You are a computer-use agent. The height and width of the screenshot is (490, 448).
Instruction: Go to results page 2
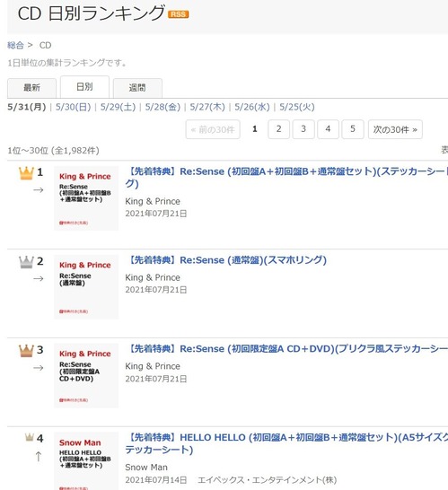[x=279, y=129]
